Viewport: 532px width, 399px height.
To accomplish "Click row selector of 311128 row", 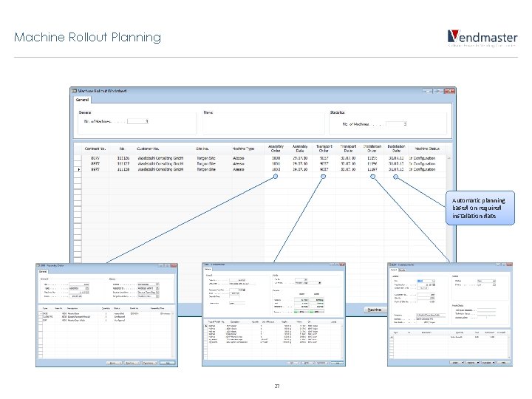I will (x=78, y=169).
